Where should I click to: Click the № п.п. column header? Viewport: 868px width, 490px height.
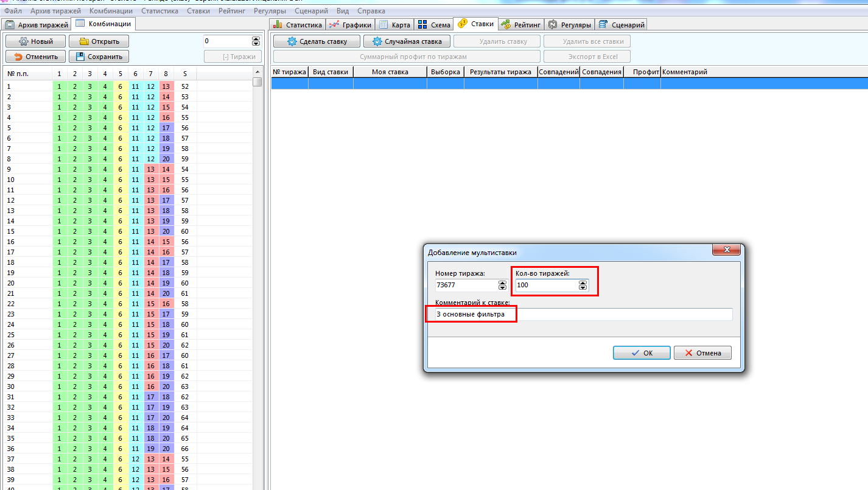pyautogui.click(x=28, y=74)
